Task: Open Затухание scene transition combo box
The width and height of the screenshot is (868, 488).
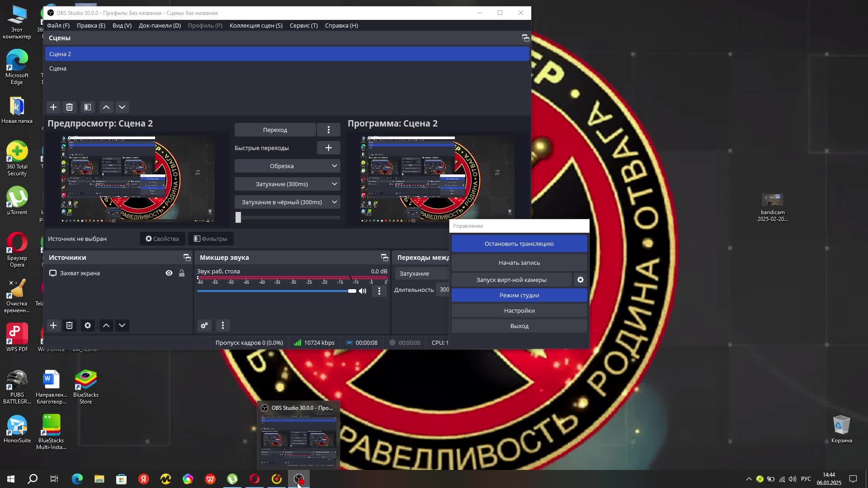Action: pos(422,273)
